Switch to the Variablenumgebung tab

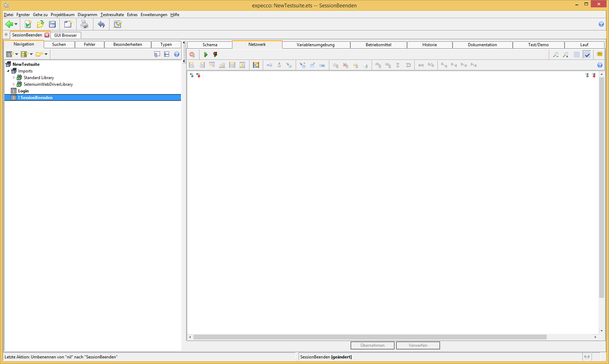(x=315, y=45)
